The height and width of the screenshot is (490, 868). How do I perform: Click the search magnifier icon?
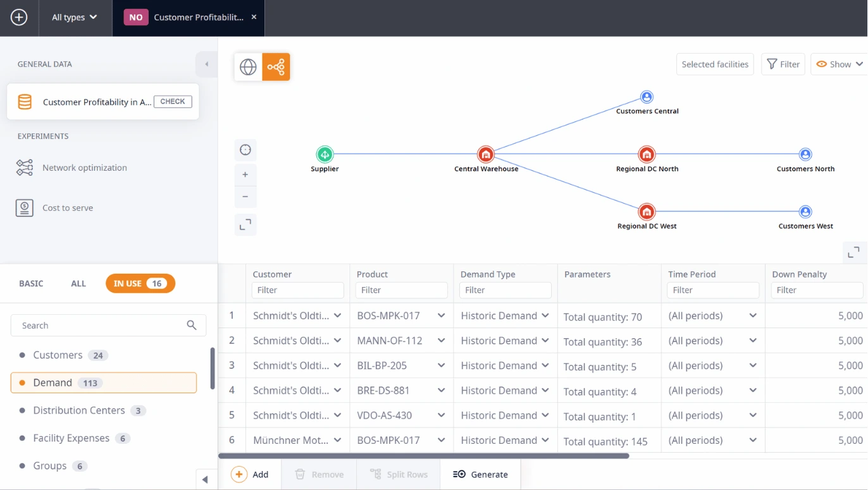[x=192, y=325]
